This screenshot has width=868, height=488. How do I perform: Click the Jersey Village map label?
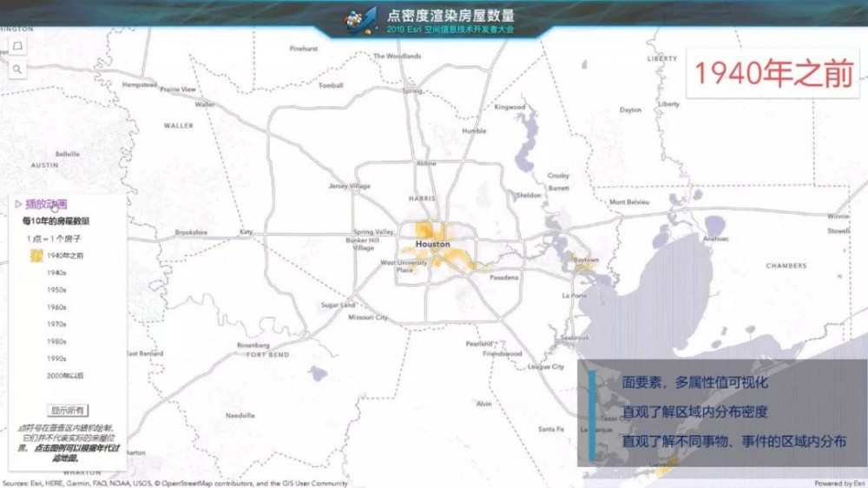tap(350, 186)
